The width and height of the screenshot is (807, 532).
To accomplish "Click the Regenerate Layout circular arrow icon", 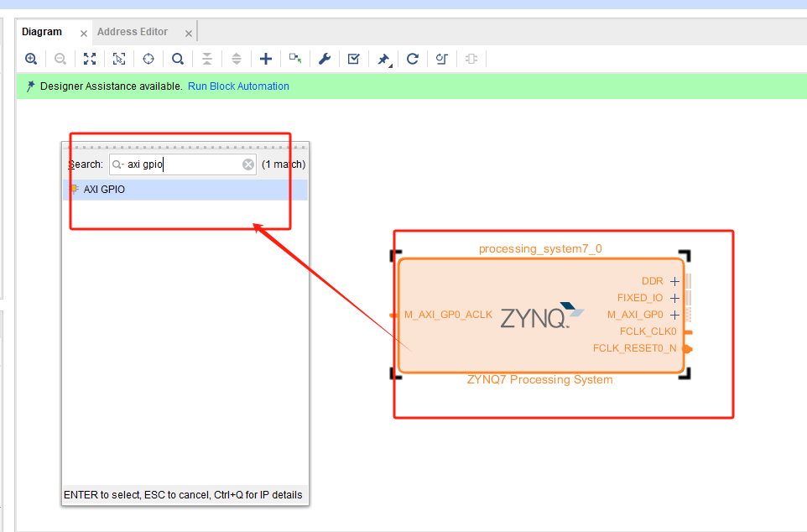I will click(x=412, y=59).
